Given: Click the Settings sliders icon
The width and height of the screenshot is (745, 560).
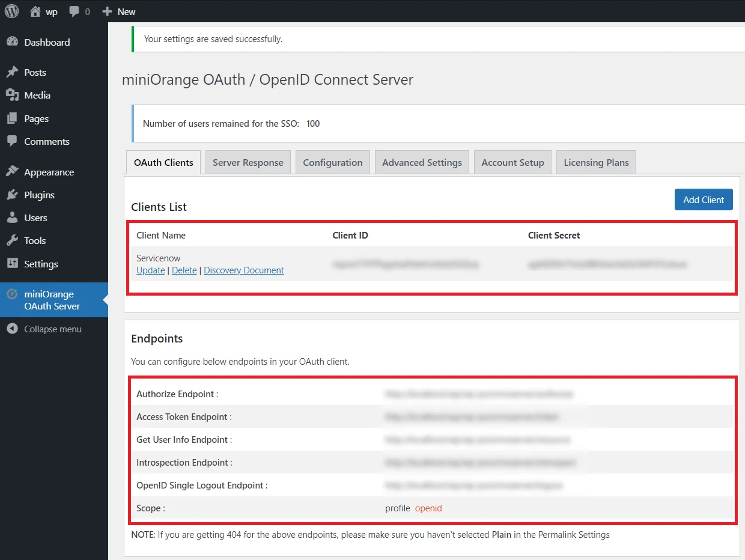Looking at the screenshot, I should point(12,264).
